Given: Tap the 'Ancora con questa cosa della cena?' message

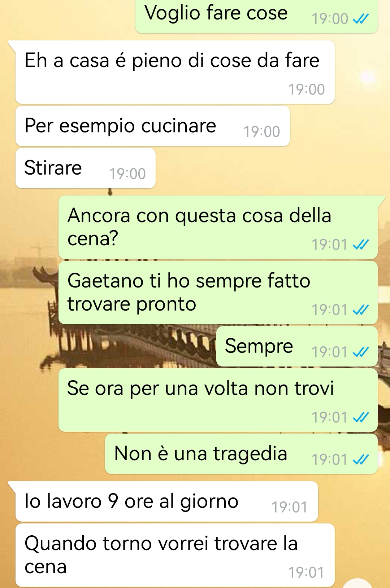Looking at the screenshot, I should pyautogui.click(x=218, y=227).
